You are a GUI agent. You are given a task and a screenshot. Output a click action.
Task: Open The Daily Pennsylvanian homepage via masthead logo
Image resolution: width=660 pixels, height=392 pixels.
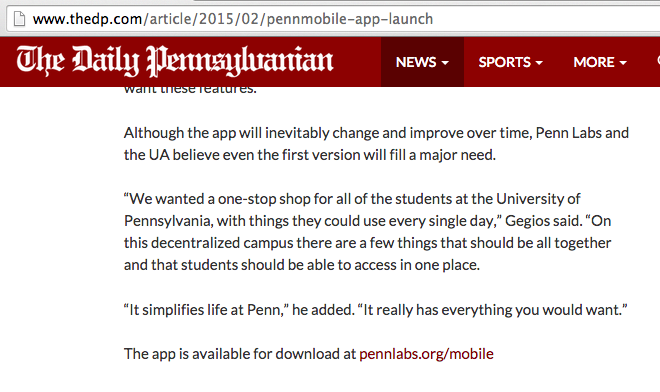175,61
